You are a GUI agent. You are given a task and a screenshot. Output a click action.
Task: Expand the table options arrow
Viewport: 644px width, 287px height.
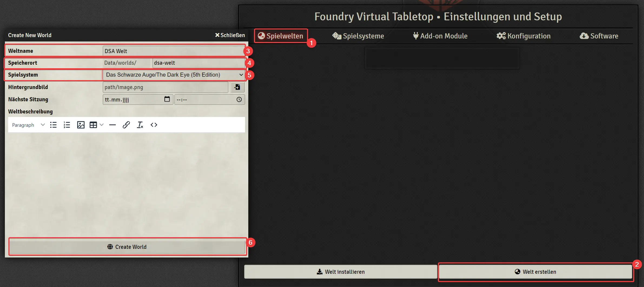click(102, 125)
